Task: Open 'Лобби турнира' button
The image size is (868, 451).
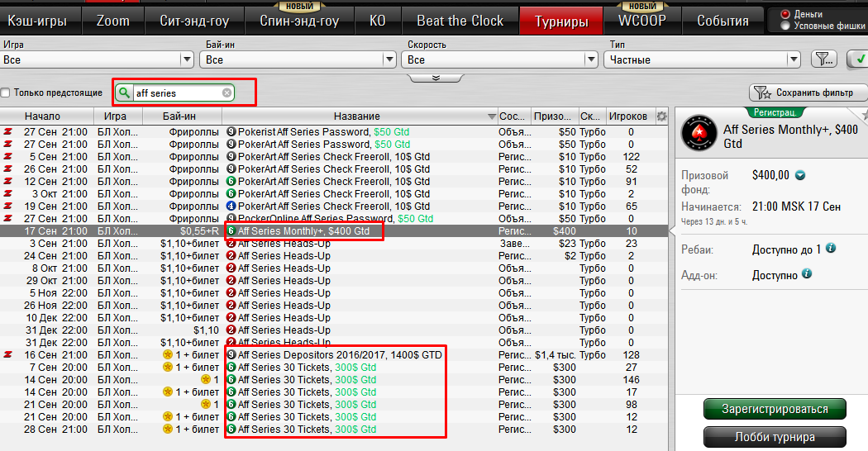Action: click(x=775, y=437)
